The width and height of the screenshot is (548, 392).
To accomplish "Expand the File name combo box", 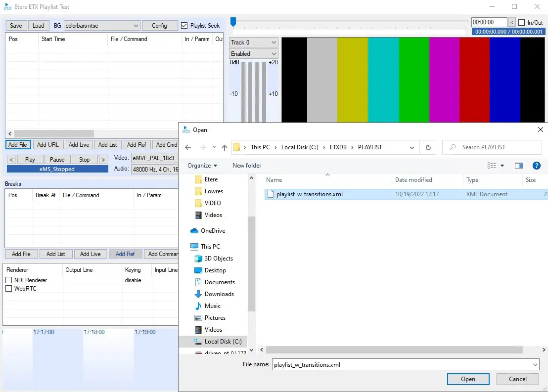I will point(535,365).
